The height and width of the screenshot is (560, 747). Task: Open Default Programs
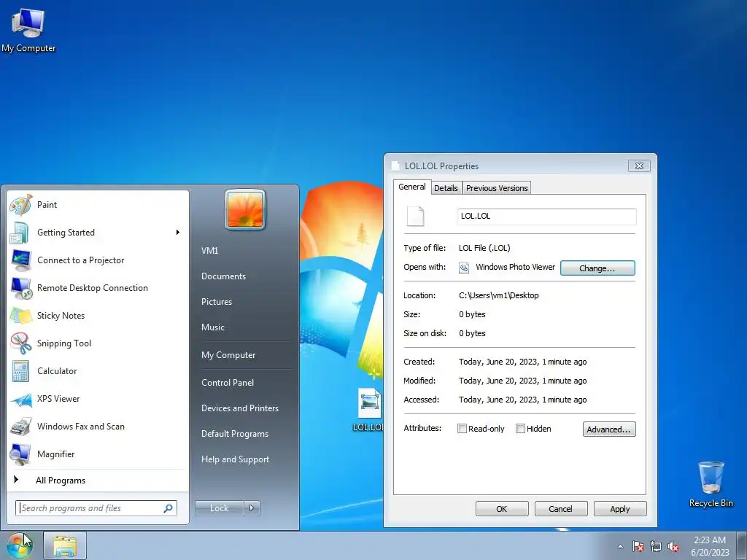[x=235, y=434]
